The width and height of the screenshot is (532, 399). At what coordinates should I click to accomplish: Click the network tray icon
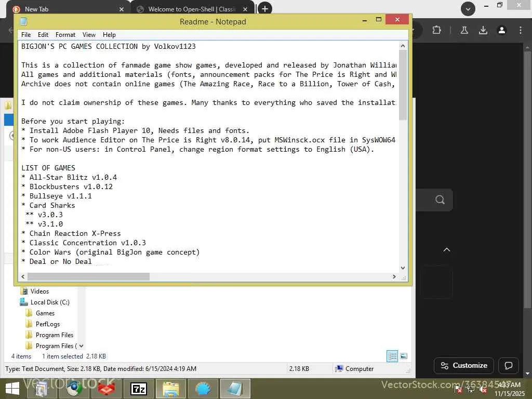(x=471, y=389)
